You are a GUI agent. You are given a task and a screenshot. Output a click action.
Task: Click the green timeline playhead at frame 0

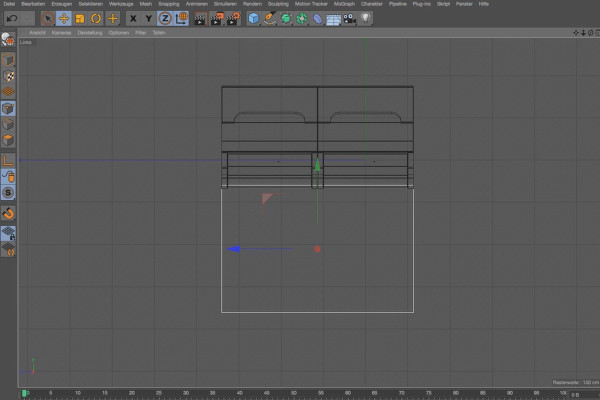click(24, 393)
